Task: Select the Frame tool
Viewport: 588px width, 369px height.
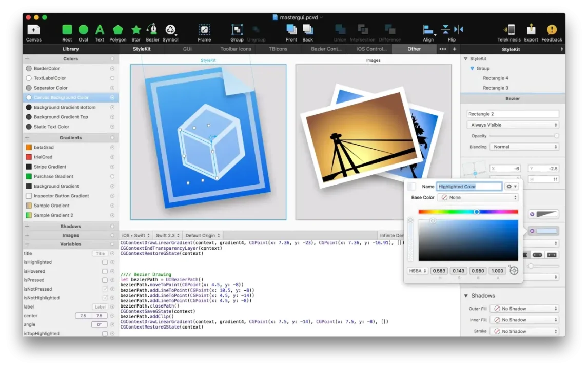Action: pyautogui.click(x=204, y=33)
